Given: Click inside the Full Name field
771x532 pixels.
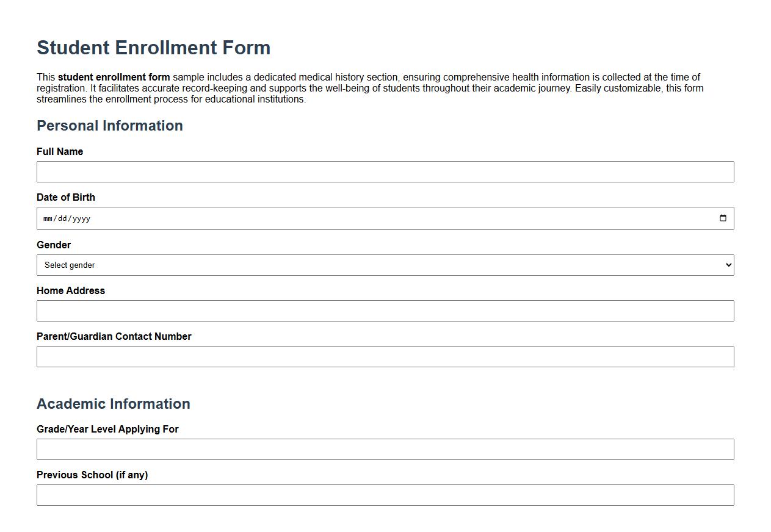Looking at the screenshot, I should coord(385,171).
